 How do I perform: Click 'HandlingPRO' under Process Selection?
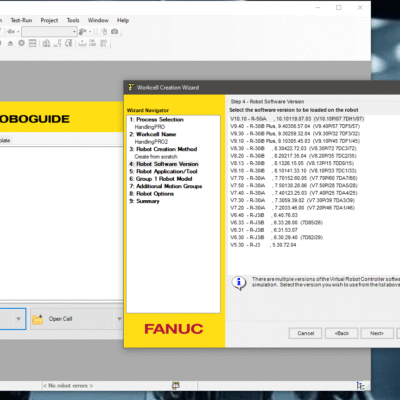pyautogui.click(x=150, y=127)
